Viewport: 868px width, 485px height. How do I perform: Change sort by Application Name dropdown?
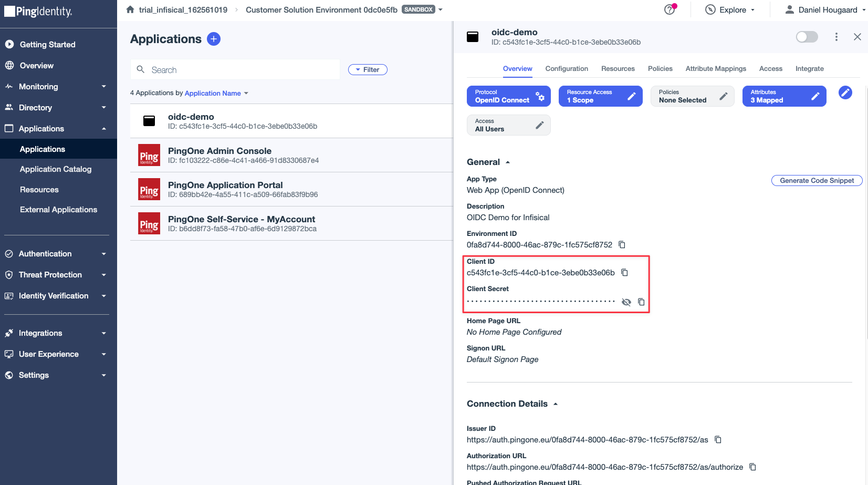tap(216, 93)
